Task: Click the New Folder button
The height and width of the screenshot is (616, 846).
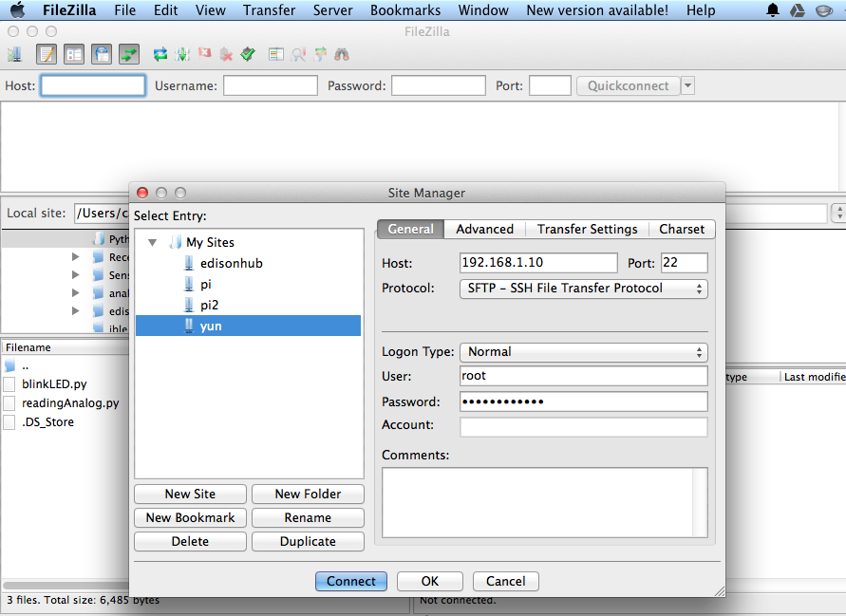Action: (308, 495)
